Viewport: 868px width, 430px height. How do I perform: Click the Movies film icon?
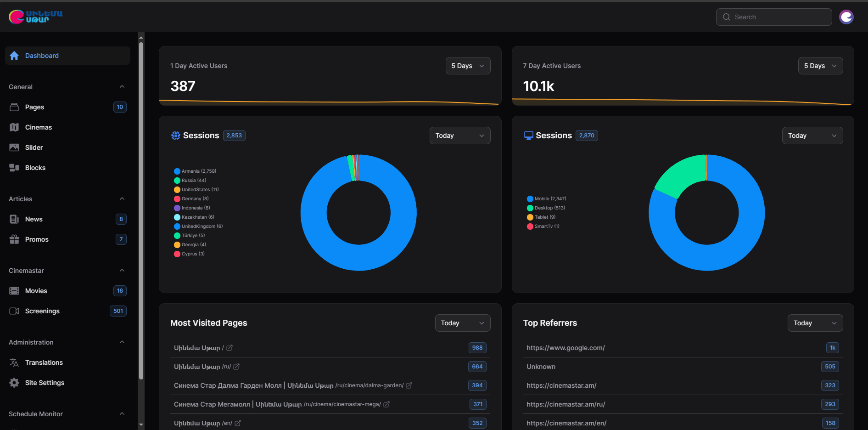tap(14, 291)
